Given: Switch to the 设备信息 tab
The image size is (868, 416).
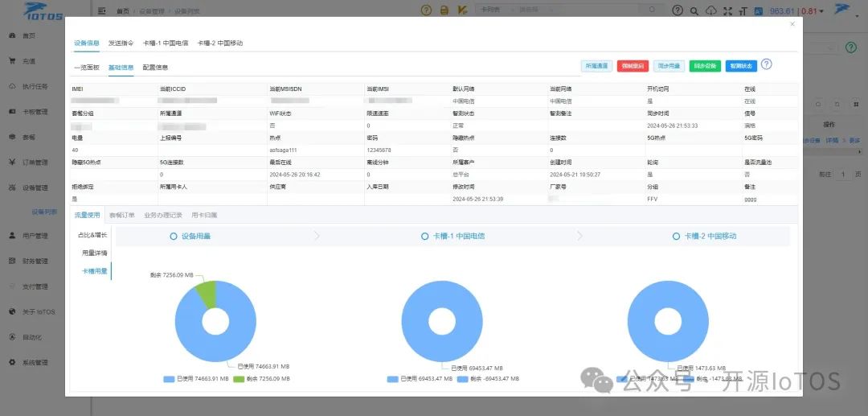Looking at the screenshot, I should [87, 43].
